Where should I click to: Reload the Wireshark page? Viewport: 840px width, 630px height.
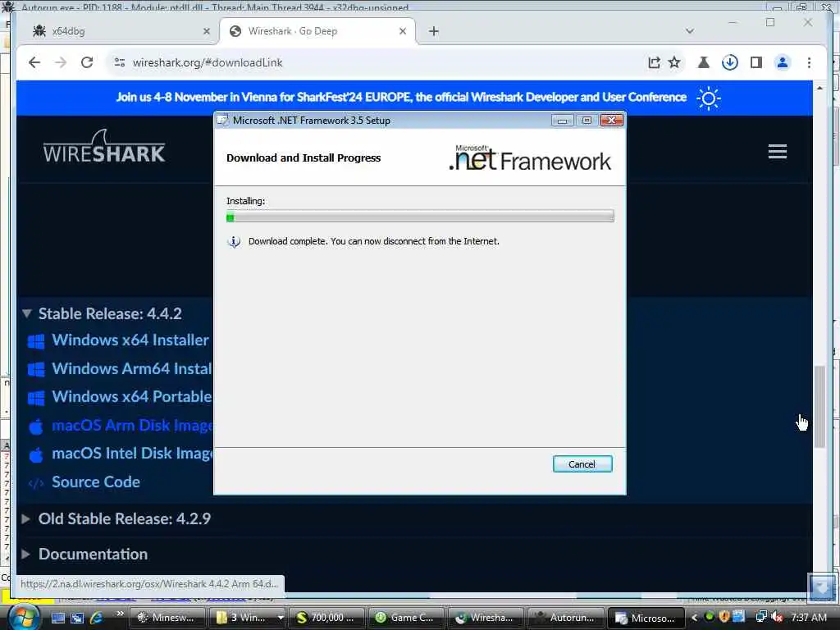pyautogui.click(x=87, y=62)
